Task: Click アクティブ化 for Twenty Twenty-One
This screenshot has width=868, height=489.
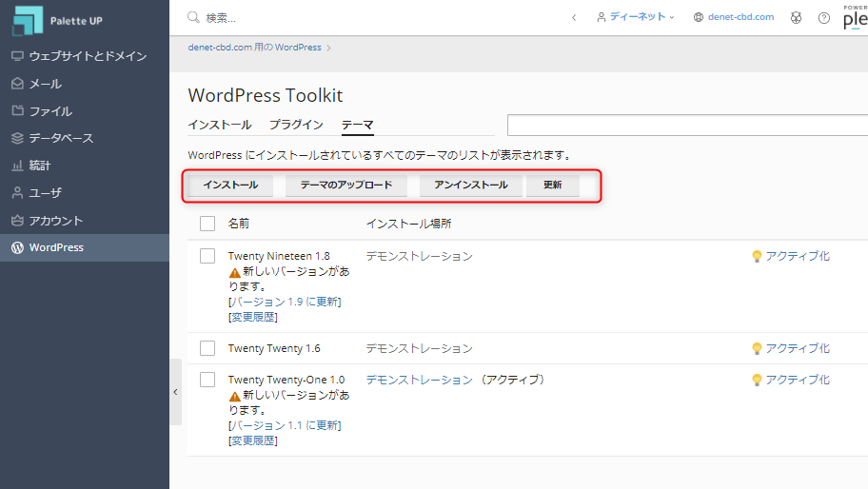Action: pyautogui.click(x=798, y=380)
